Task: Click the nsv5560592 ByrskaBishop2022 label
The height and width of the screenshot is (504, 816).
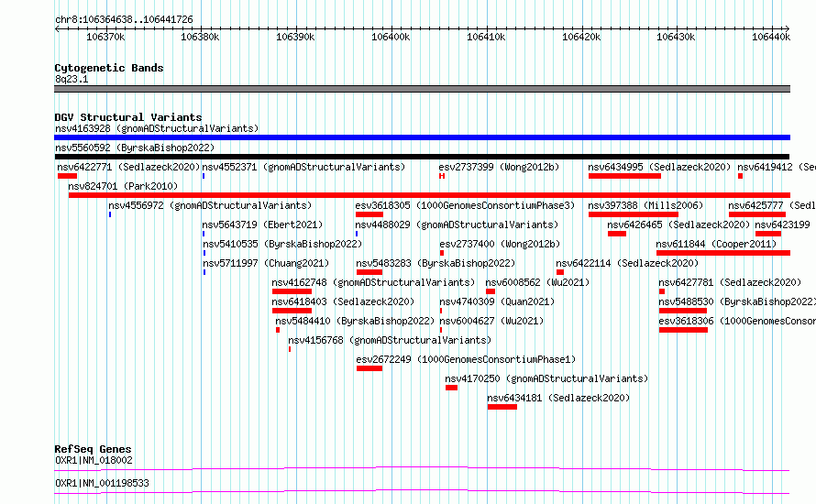Action: pyautogui.click(x=135, y=148)
